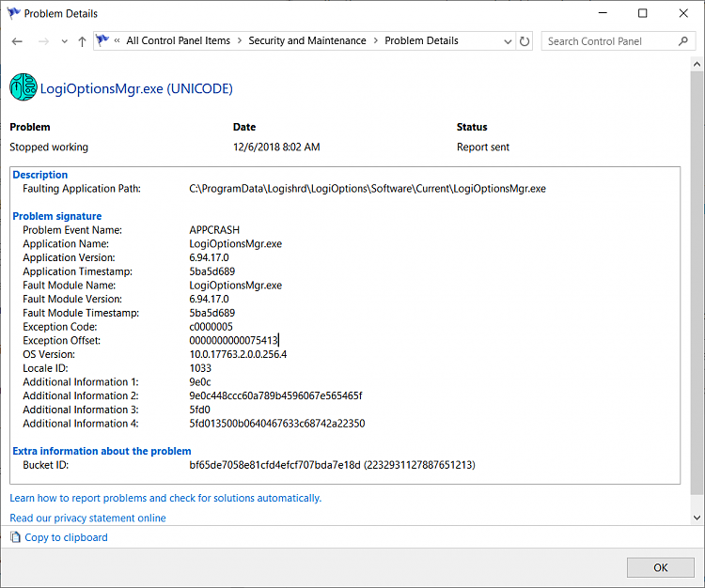Click Extra information about the problem heading
705x588 pixels.
(102, 451)
